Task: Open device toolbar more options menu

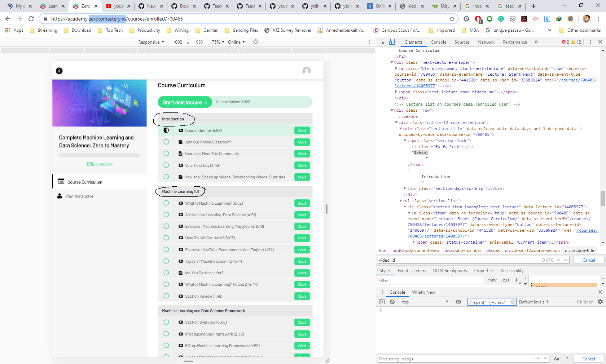Action: click(369, 42)
